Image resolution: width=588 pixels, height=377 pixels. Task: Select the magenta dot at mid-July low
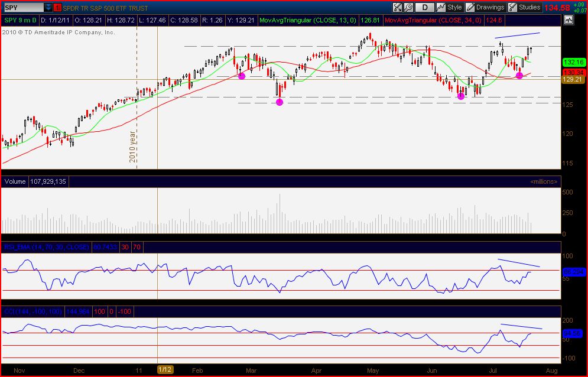(519, 75)
